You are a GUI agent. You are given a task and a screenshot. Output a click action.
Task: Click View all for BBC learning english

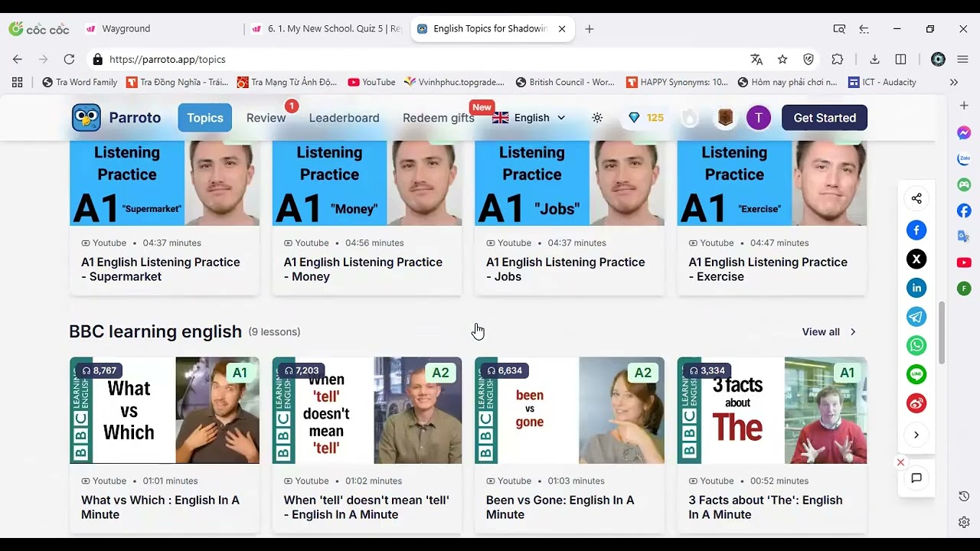pos(829,331)
